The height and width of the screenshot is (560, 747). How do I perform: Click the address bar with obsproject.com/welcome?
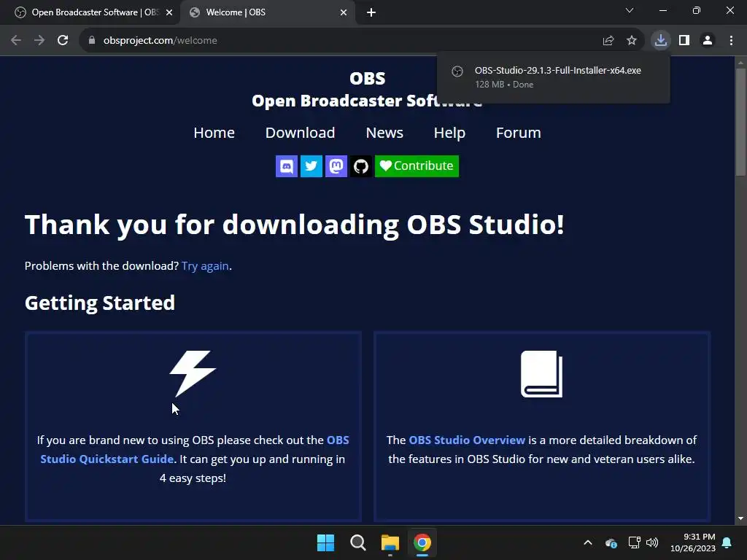pyautogui.click(x=361, y=41)
